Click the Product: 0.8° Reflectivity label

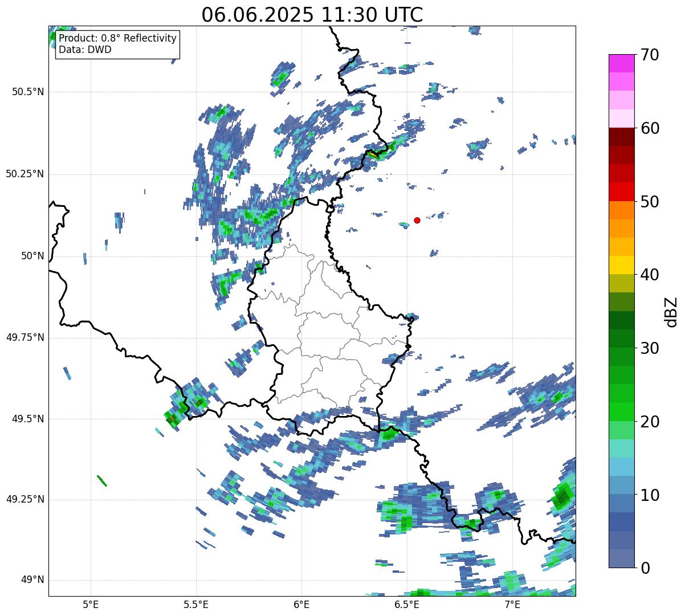[x=118, y=38]
